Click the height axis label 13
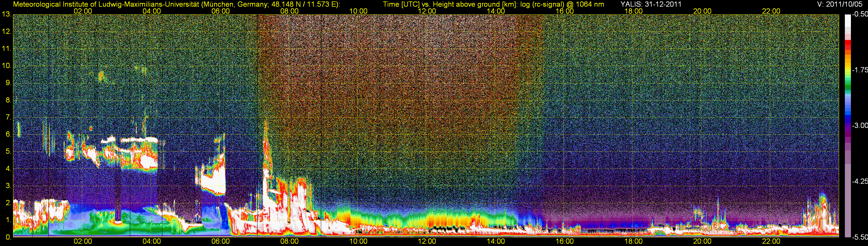 [6, 14]
